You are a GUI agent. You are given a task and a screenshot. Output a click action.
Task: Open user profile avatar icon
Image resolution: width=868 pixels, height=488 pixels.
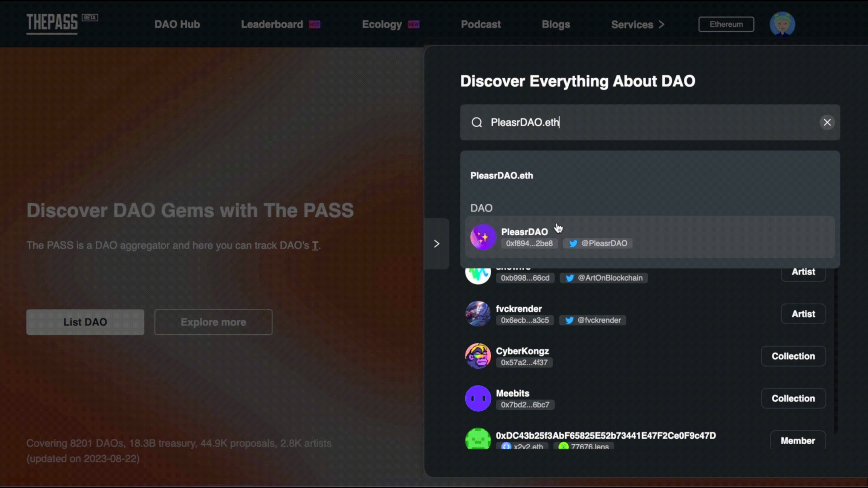click(782, 24)
